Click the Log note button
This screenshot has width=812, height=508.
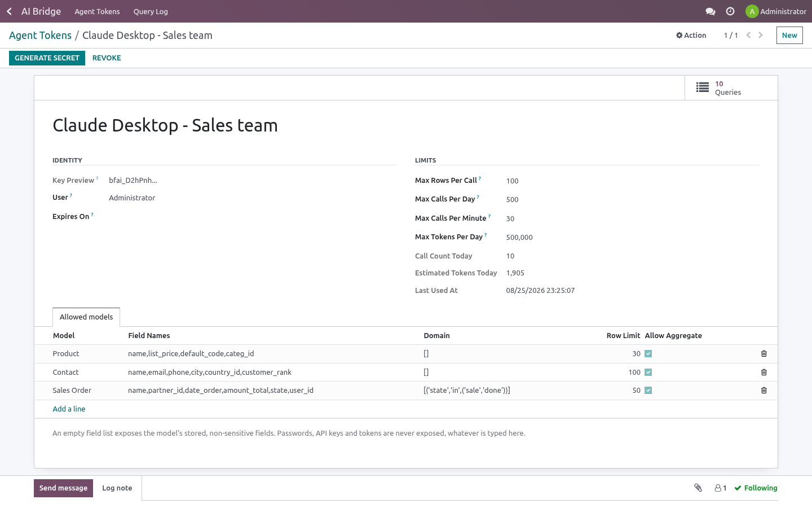pyautogui.click(x=117, y=488)
